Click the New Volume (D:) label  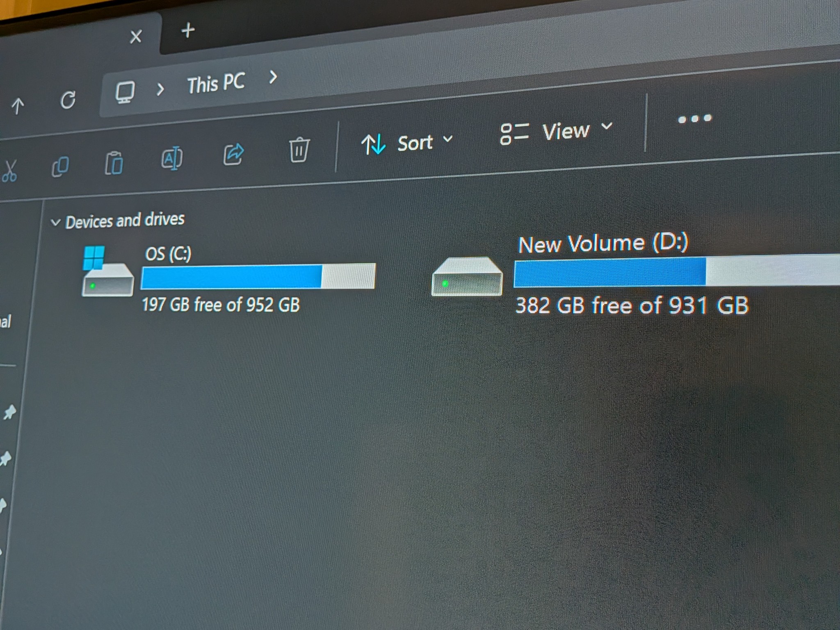[x=603, y=244]
